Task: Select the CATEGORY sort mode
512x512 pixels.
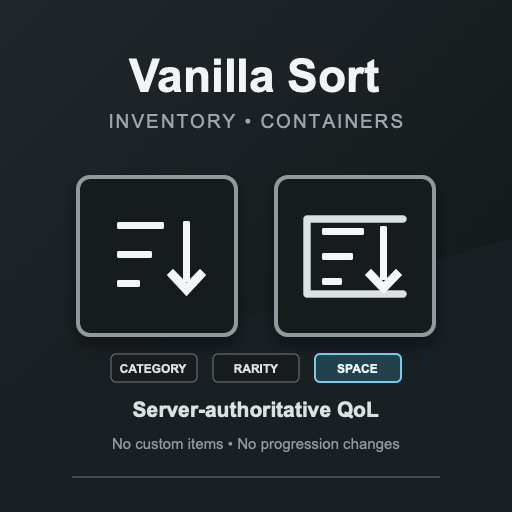Action: tap(154, 368)
